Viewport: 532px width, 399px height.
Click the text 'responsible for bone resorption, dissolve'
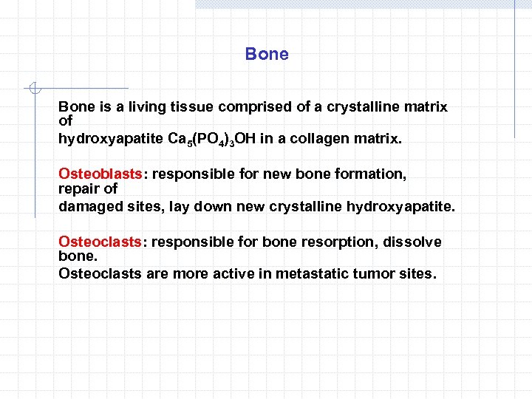coord(296,242)
